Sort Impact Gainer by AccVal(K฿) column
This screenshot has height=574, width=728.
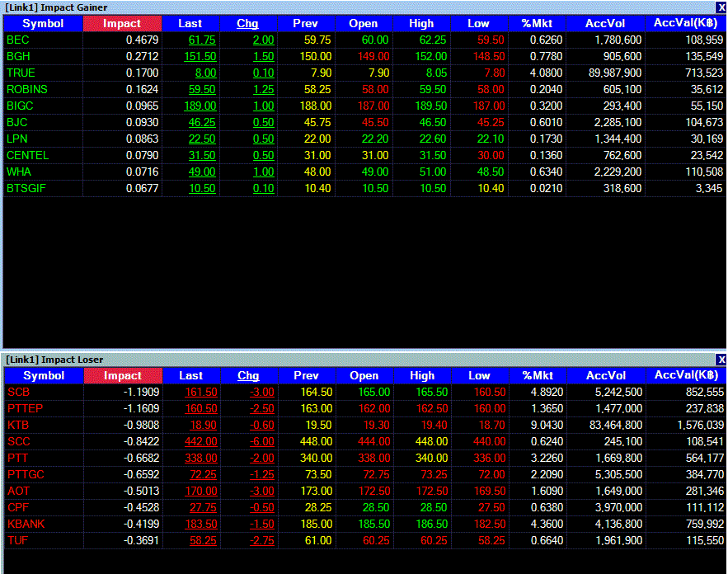(x=686, y=24)
